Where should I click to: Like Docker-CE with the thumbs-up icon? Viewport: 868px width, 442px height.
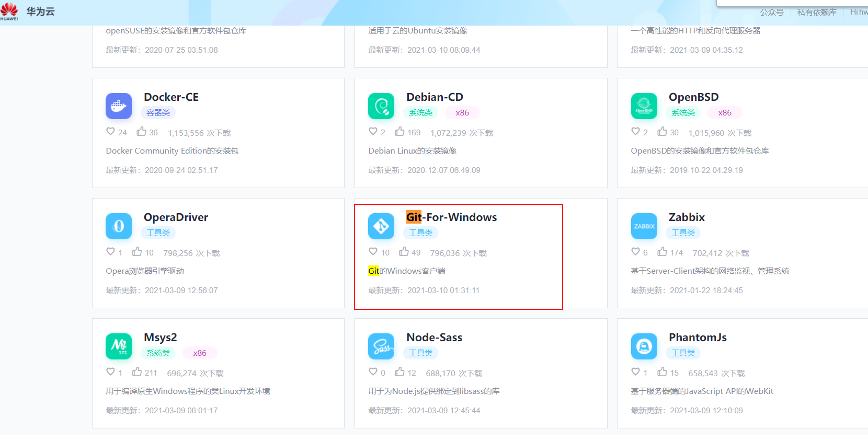pyautogui.click(x=141, y=132)
